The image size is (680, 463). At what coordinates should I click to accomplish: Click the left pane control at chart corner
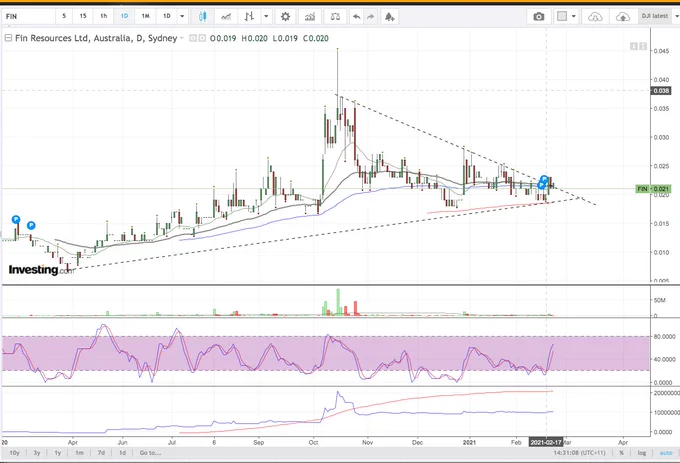click(634, 46)
